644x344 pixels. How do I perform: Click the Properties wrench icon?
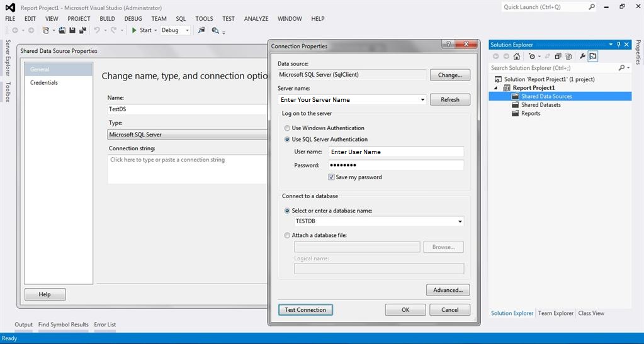click(x=582, y=56)
